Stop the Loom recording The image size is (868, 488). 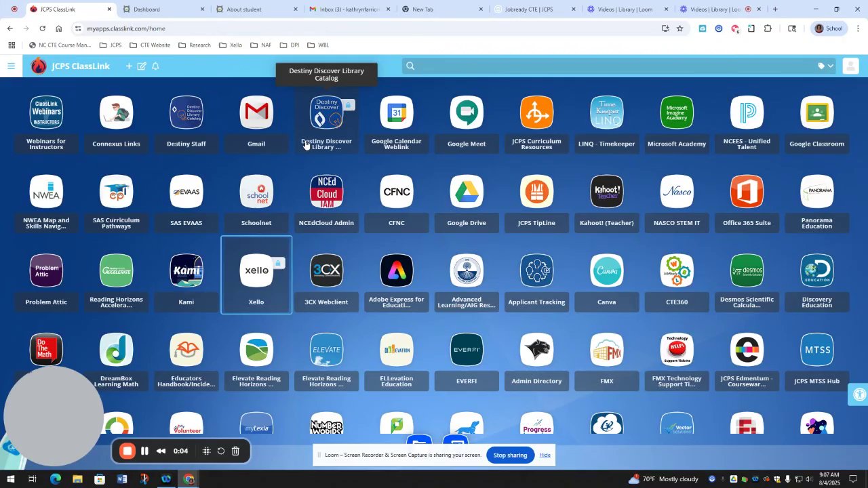(127, 451)
